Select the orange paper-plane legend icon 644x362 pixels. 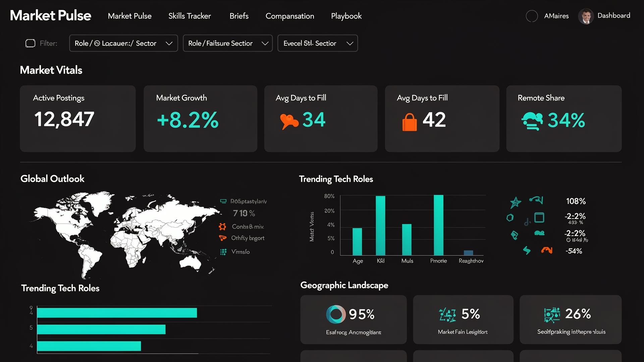(x=222, y=238)
